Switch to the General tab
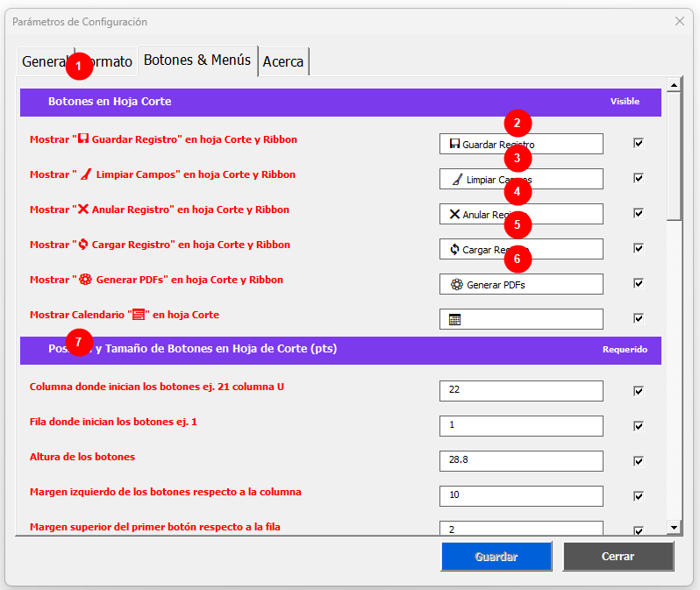Screen dimensions: 700x590 pyautogui.click(x=45, y=61)
